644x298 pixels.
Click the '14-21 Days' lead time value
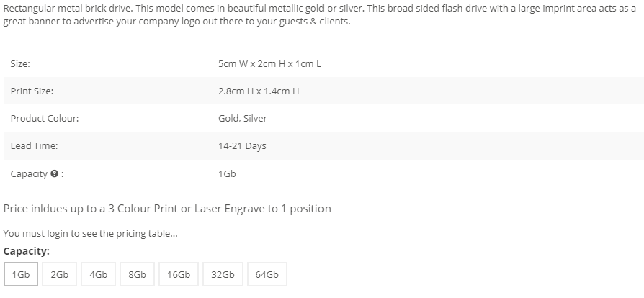click(242, 146)
